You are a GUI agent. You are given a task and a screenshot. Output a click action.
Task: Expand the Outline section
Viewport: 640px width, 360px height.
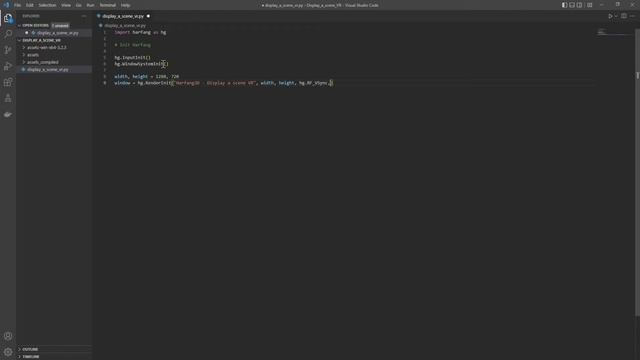tap(30, 349)
